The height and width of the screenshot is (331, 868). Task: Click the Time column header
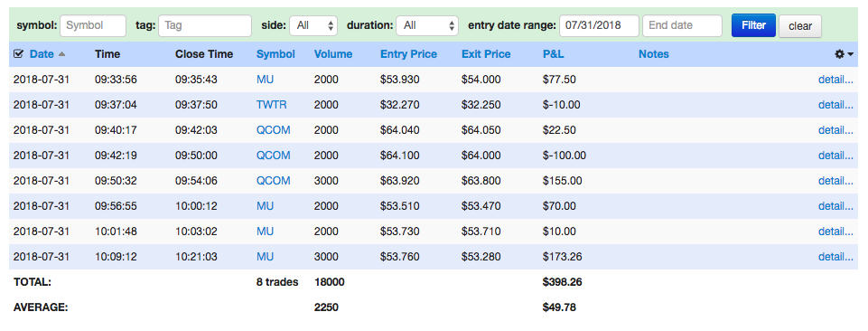[107, 54]
